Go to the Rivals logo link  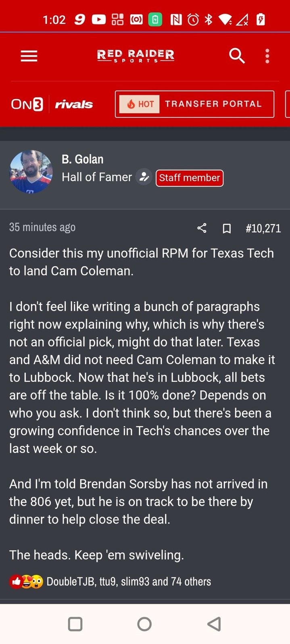[74, 104]
